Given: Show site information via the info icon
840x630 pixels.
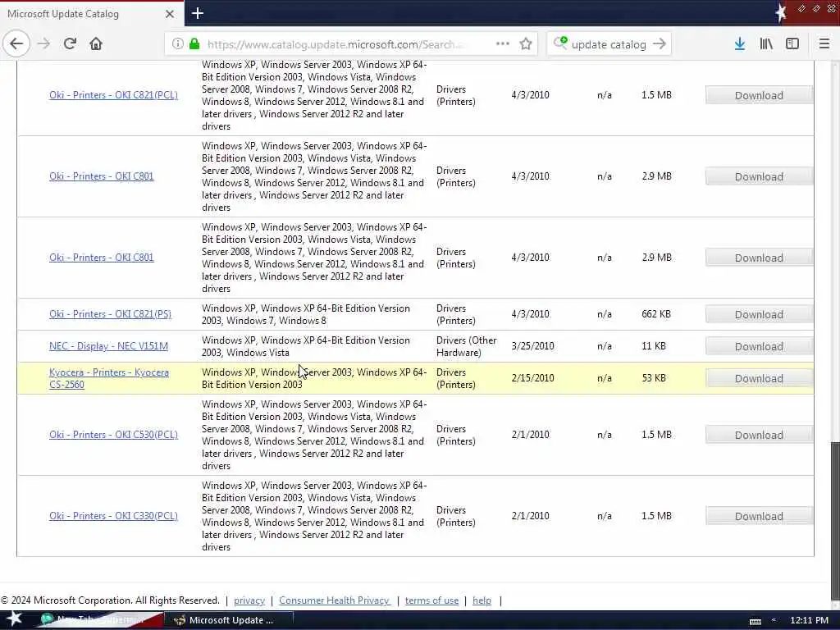Looking at the screenshot, I should tap(177, 44).
